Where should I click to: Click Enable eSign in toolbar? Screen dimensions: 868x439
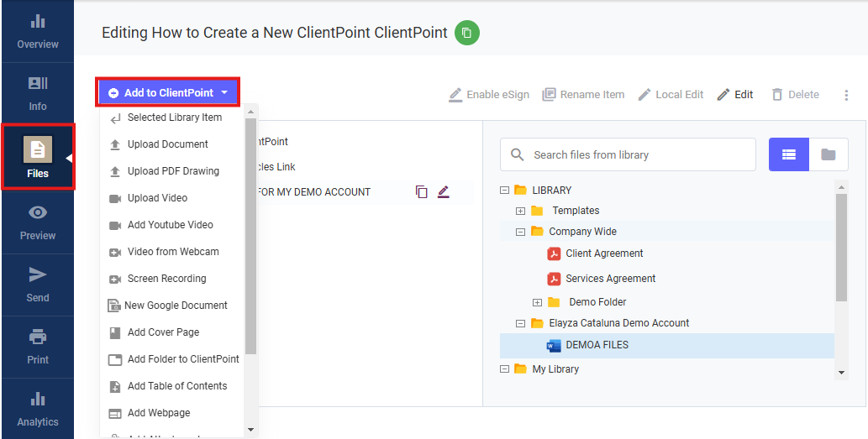[489, 95]
